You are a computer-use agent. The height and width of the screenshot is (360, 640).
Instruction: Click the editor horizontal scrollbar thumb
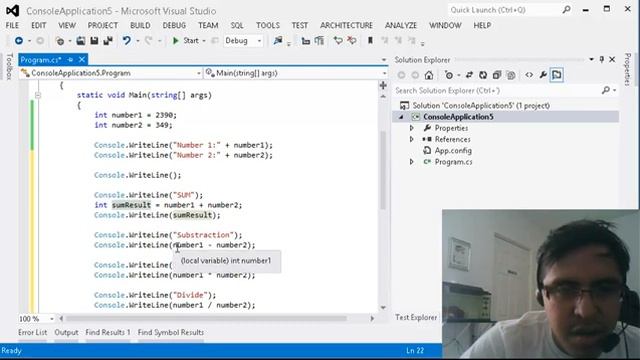click(x=206, y=318)
